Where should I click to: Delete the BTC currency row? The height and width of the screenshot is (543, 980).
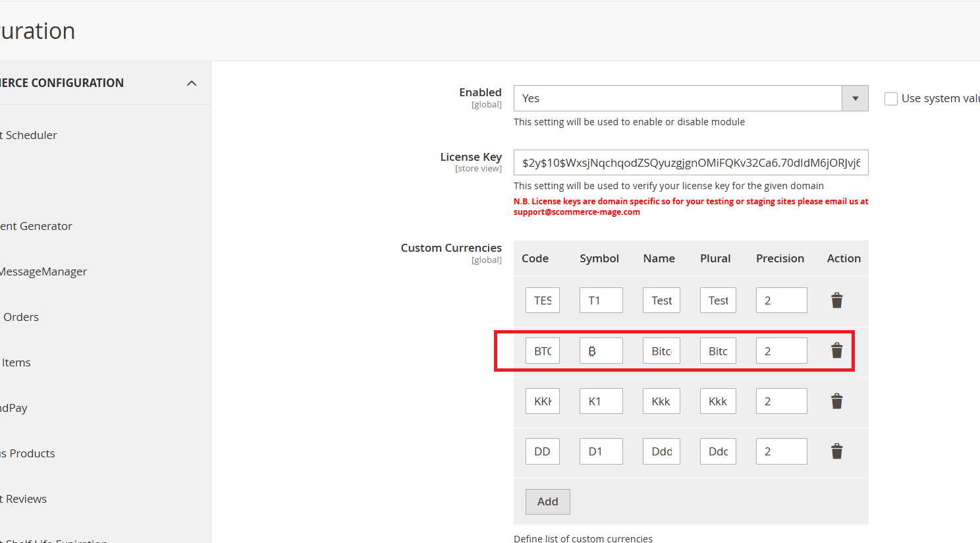(836, 351)
